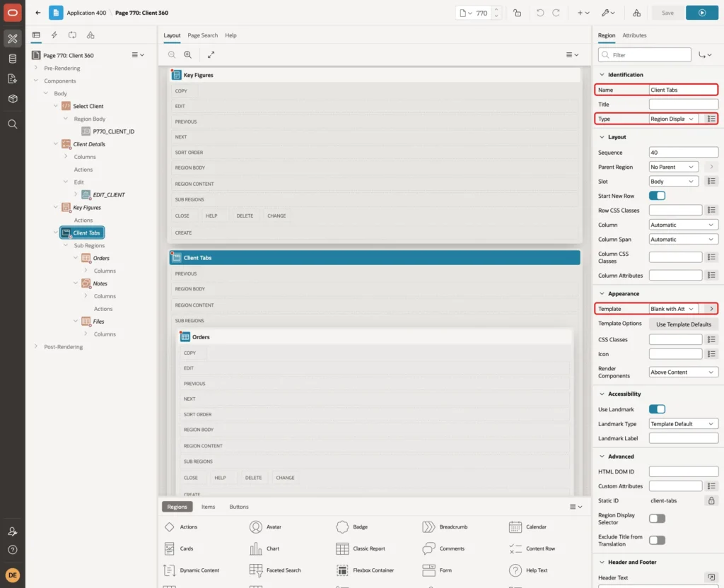Open the Template dropdown Blank with Attributes
The height and width of the screenshot is (588, 724).
point(673,309)
